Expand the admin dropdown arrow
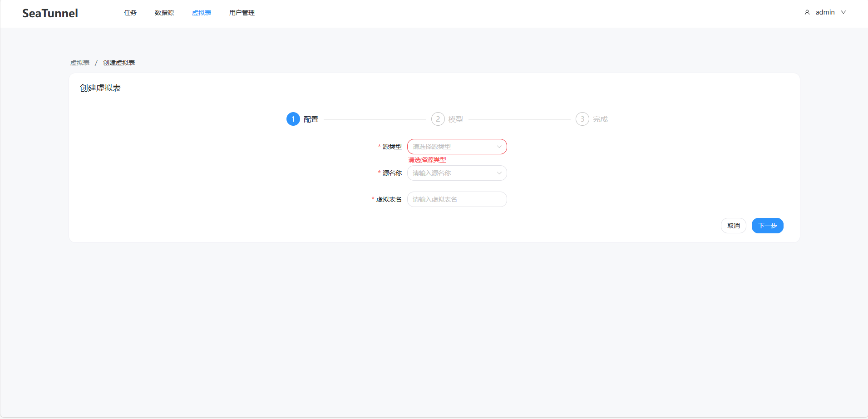 click(x=843, y=12)
